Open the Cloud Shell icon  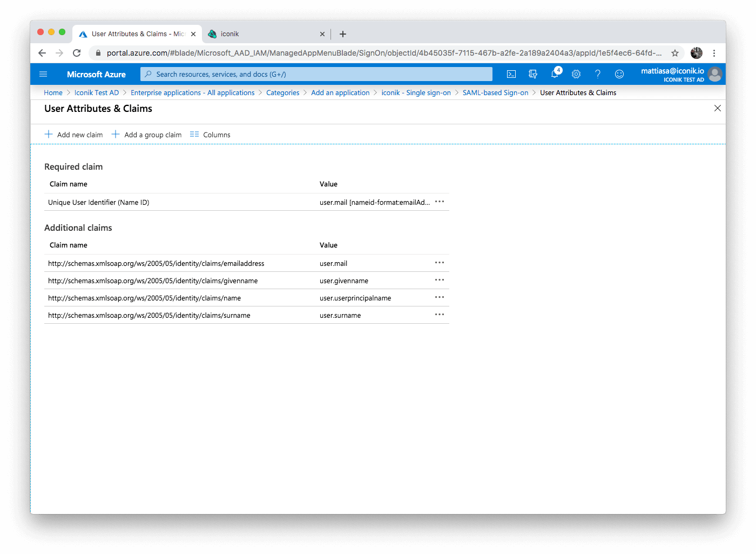[x=511, y=74]
